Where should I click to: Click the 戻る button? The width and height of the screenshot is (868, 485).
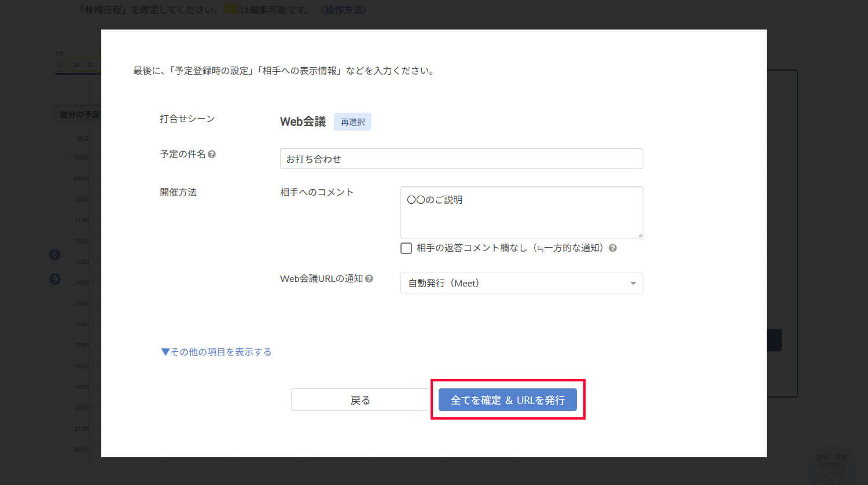tap(360, 400)
